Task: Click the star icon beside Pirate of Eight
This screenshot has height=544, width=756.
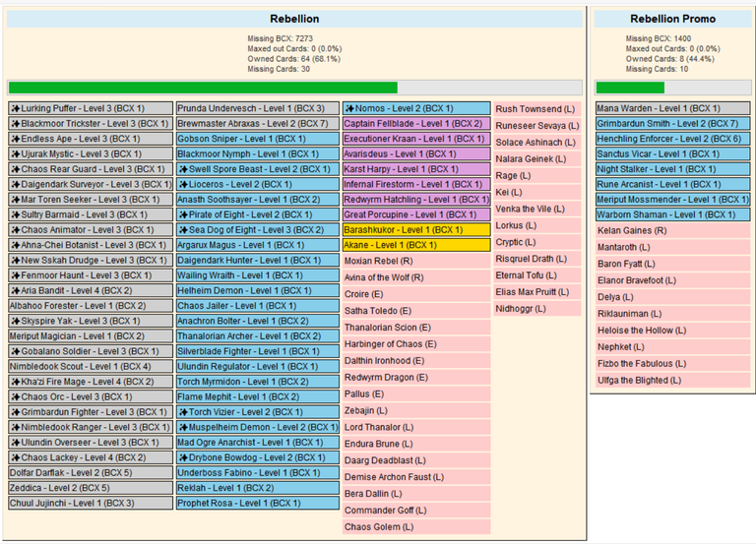Action: [x=183, y=214]
